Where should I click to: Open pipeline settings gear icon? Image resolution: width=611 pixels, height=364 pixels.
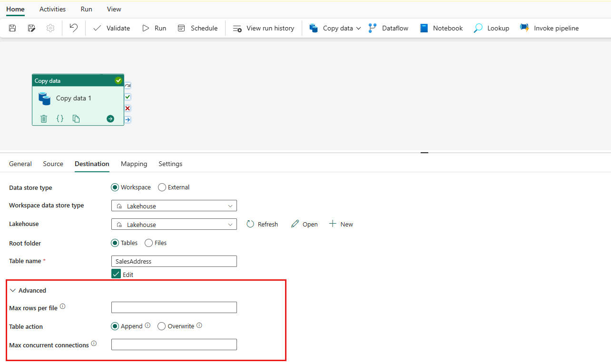(x=50, y=28)
